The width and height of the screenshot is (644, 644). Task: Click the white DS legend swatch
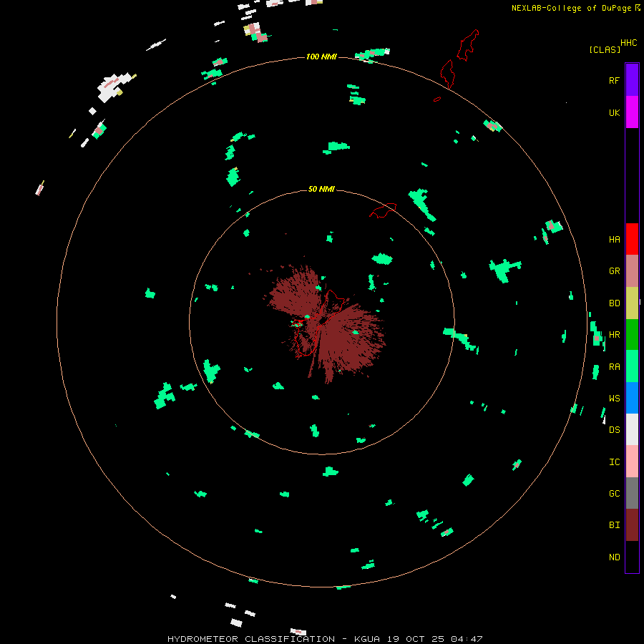tap(632, 429)
